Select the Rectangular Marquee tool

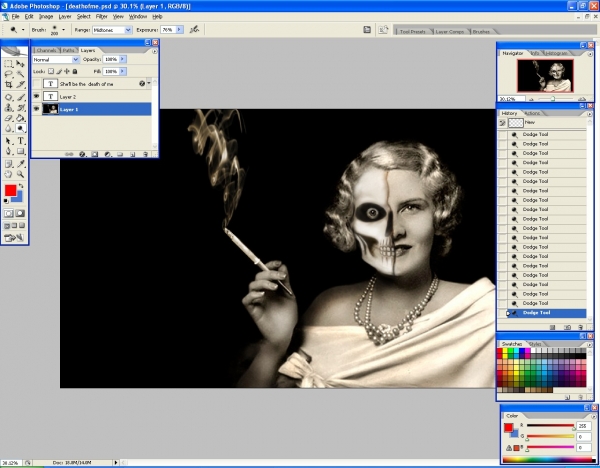pos(8,64)
